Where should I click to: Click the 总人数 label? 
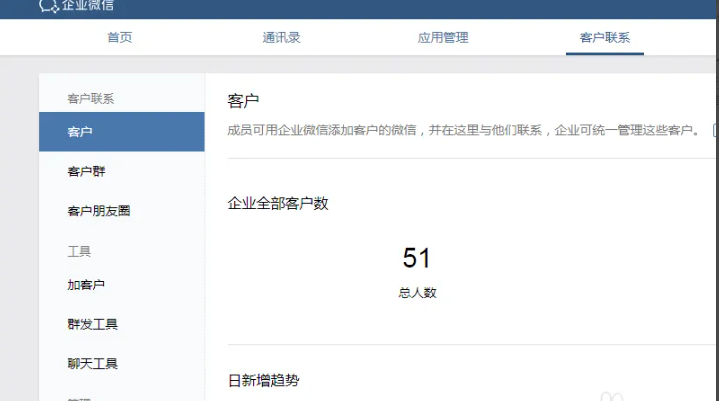coord(417,293)
